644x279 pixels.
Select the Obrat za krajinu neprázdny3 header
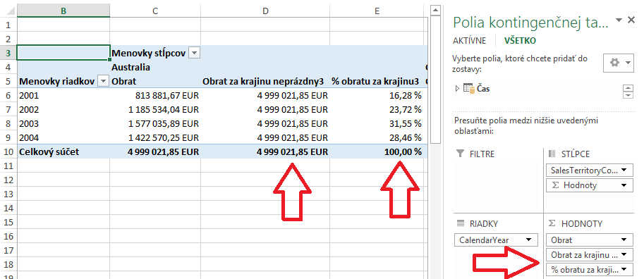pos(265,81)
